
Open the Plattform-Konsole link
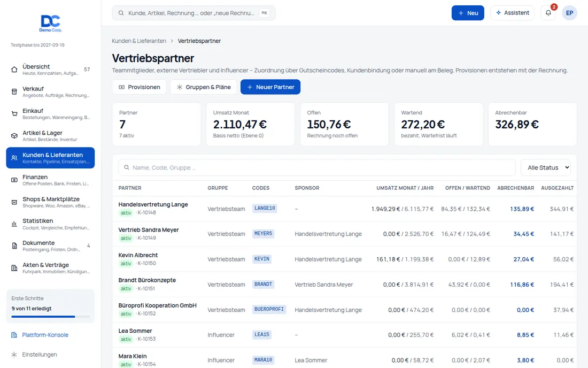click(x=45, y=335)
